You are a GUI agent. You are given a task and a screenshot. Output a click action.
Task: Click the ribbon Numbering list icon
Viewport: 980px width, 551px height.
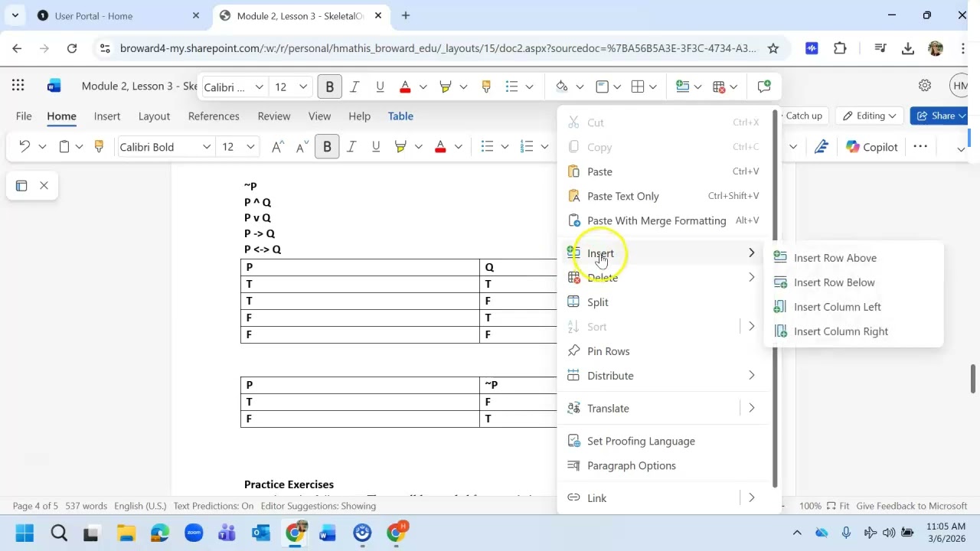(527, 147)
